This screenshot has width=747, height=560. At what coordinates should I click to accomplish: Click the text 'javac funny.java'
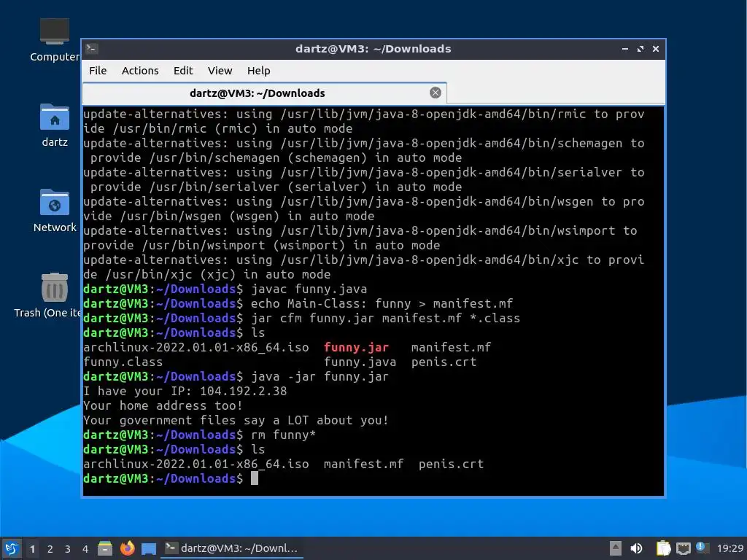click(309, 289)
